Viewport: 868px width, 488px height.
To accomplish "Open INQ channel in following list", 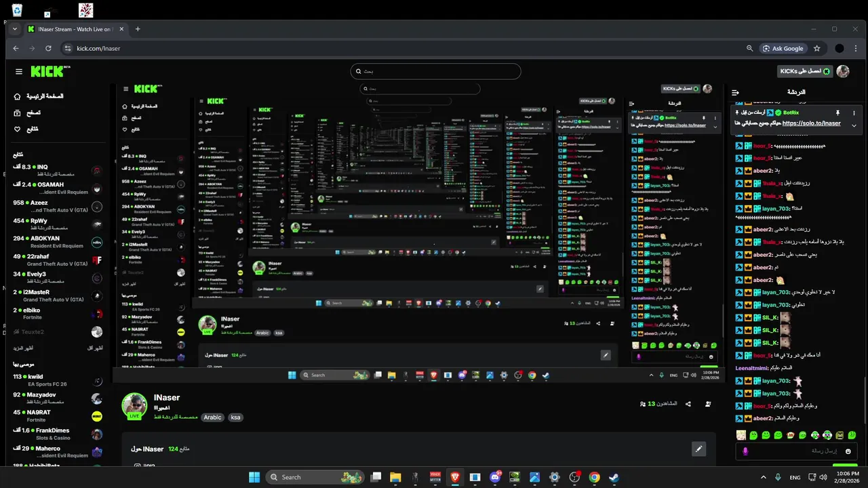I will (58, 169).
